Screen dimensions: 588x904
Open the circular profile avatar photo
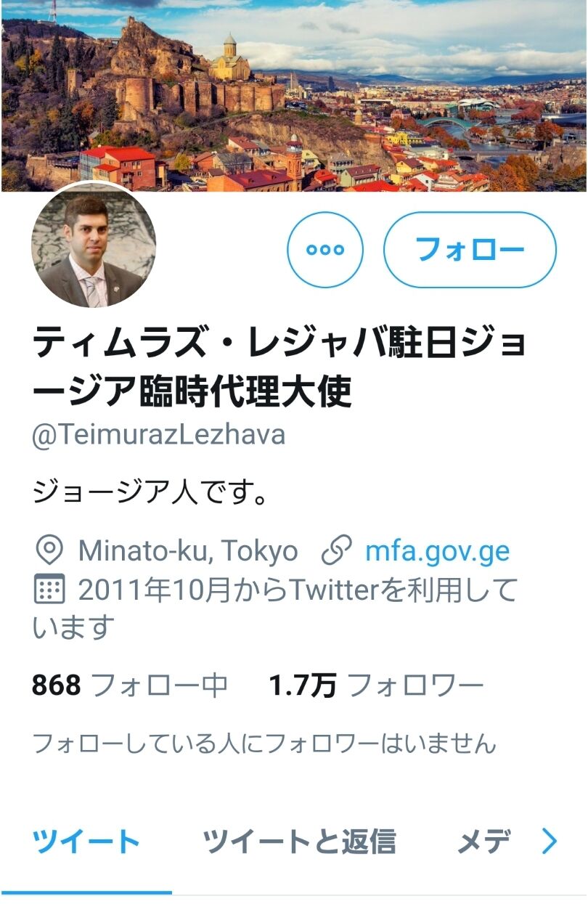pyautogui.click(x=94, y=245)
